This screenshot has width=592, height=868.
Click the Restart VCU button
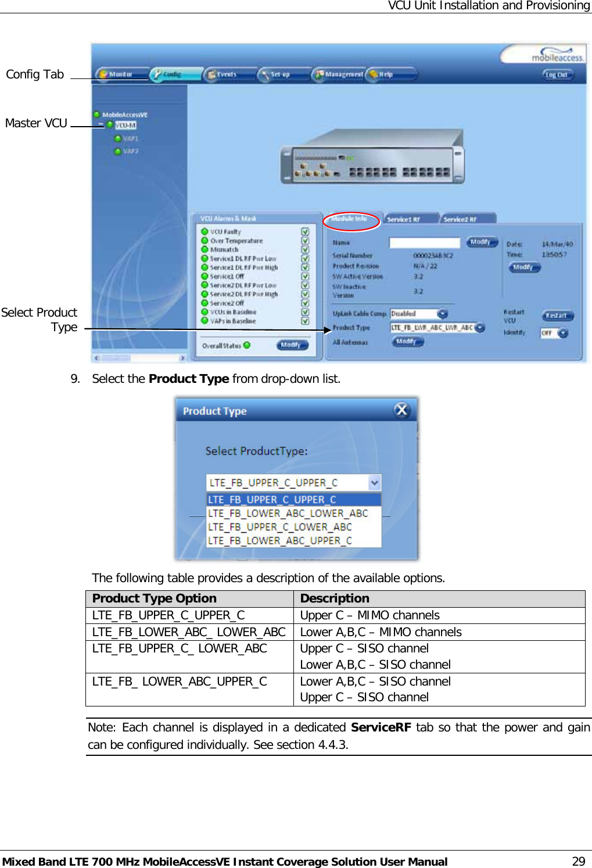tap(558, 315)
